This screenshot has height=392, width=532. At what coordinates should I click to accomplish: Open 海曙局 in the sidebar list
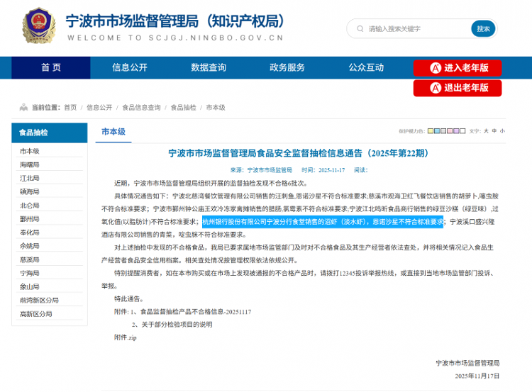pos(30,164)
